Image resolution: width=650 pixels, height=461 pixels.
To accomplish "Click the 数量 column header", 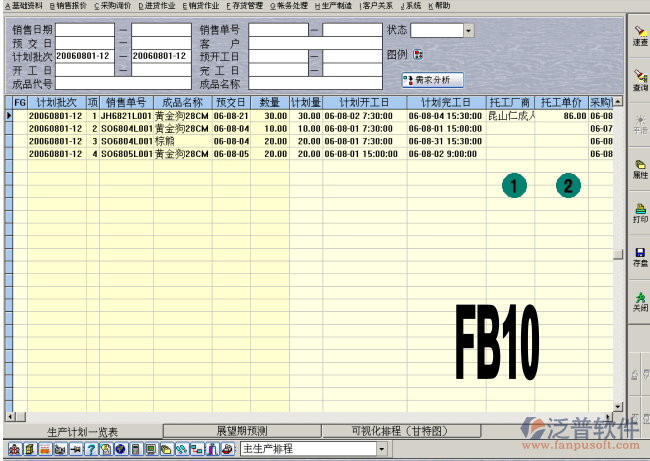I will (270, 102).
